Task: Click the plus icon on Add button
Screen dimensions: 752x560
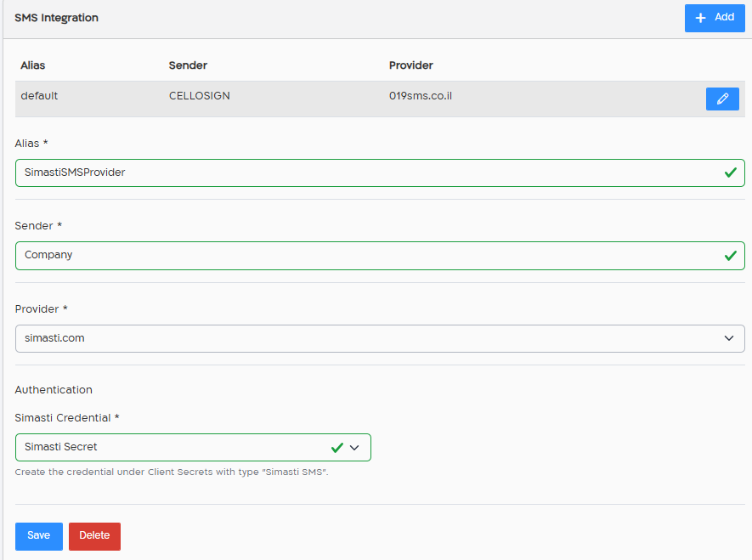Action: (701, 18)
